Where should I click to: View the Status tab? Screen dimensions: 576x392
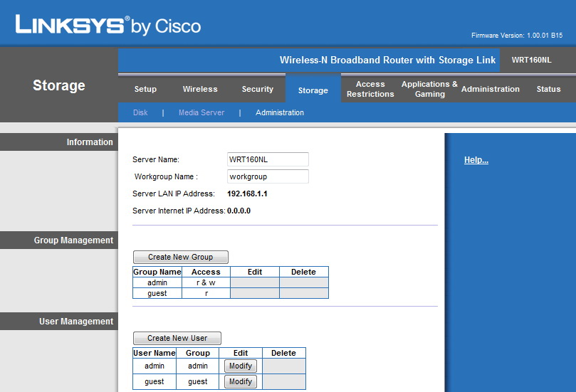click(548, 89)
